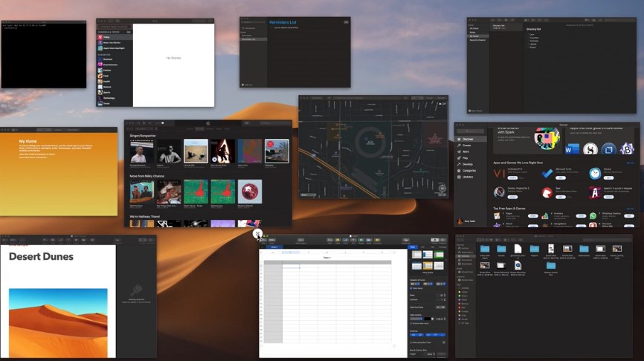
Task: Click the WhatsApp Desktop icon
Action: pos(593,215)
